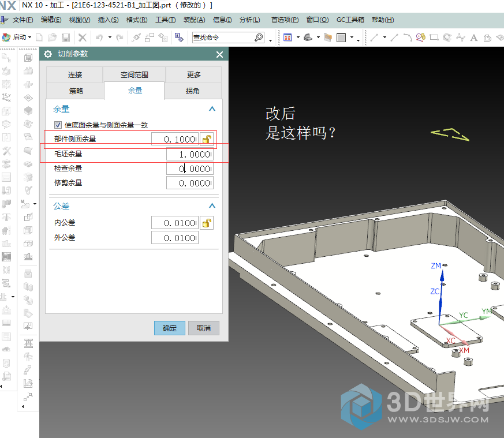Open the 帮助(H) menu

pyautogui.click(x=383, y=20)
